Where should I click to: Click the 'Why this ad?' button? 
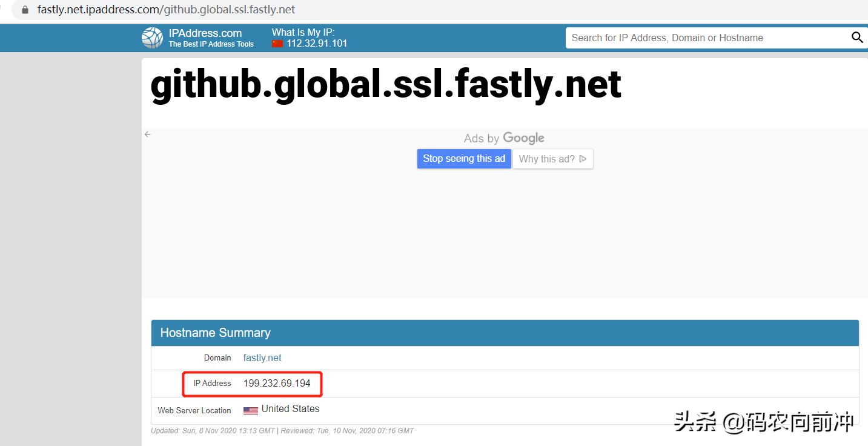click(x=553, y=159)
